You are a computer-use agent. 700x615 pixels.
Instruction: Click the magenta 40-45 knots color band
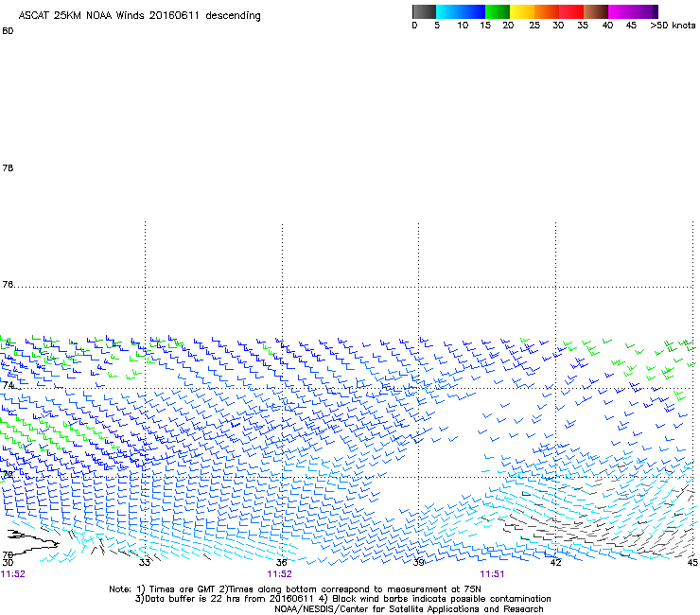tap(630, 11)
